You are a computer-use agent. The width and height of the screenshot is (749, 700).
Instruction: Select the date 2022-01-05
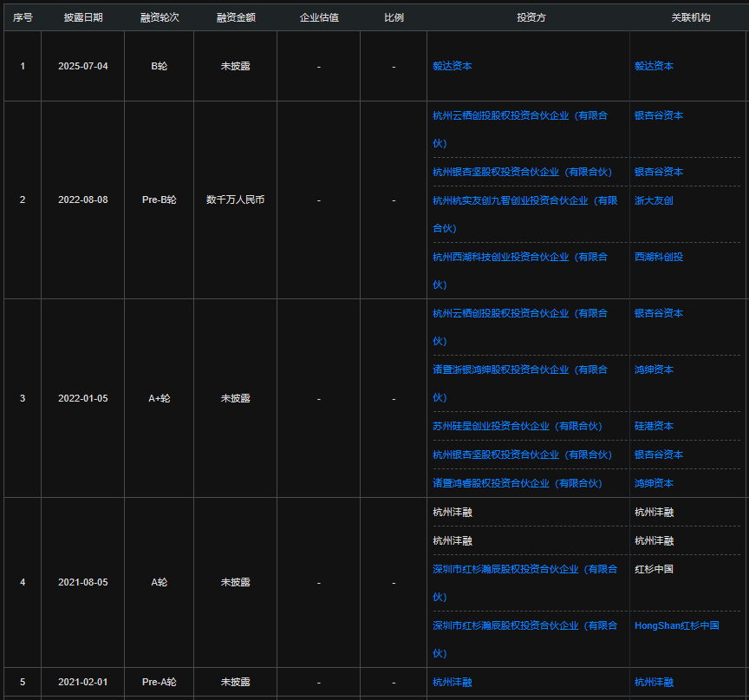[x=83, y=398]
